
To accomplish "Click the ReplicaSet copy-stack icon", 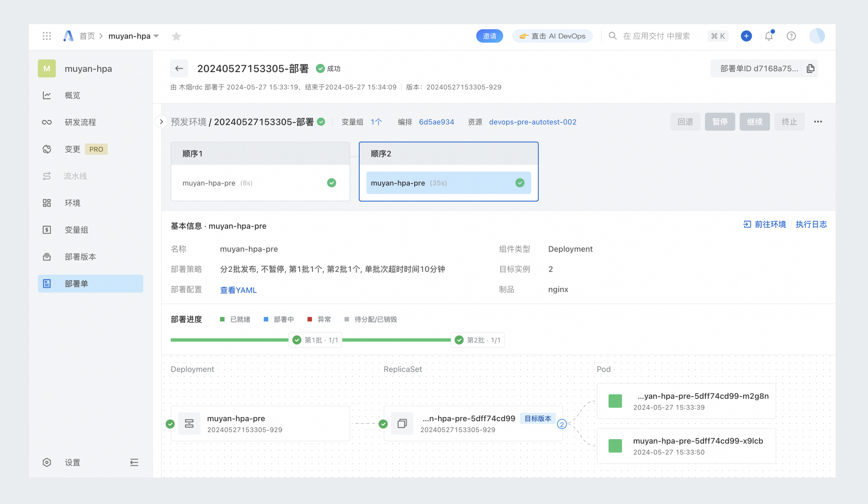I will point(402,424).
